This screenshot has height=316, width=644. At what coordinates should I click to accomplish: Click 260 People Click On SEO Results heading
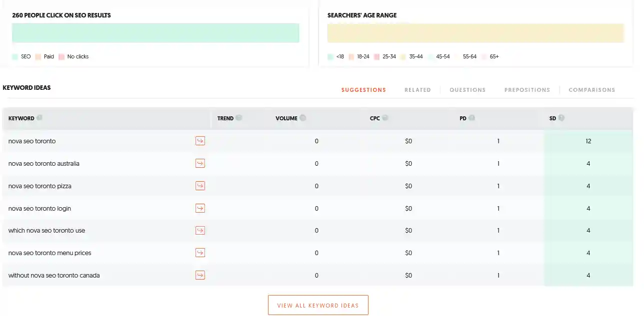point(61,15)
